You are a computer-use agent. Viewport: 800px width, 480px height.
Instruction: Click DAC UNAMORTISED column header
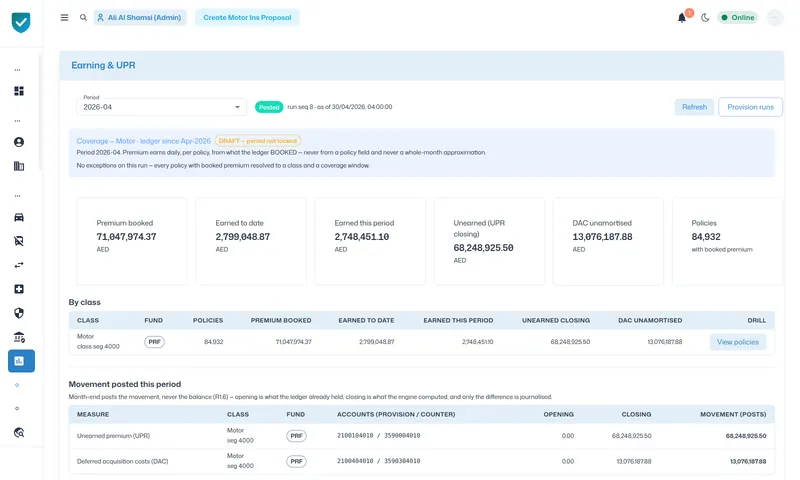[650, 320]
